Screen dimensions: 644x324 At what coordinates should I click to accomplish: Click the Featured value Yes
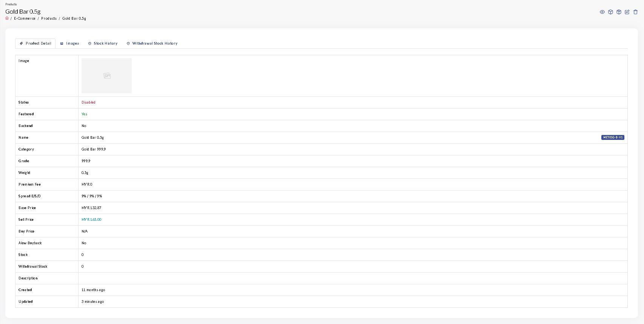[x=84, y=114]
